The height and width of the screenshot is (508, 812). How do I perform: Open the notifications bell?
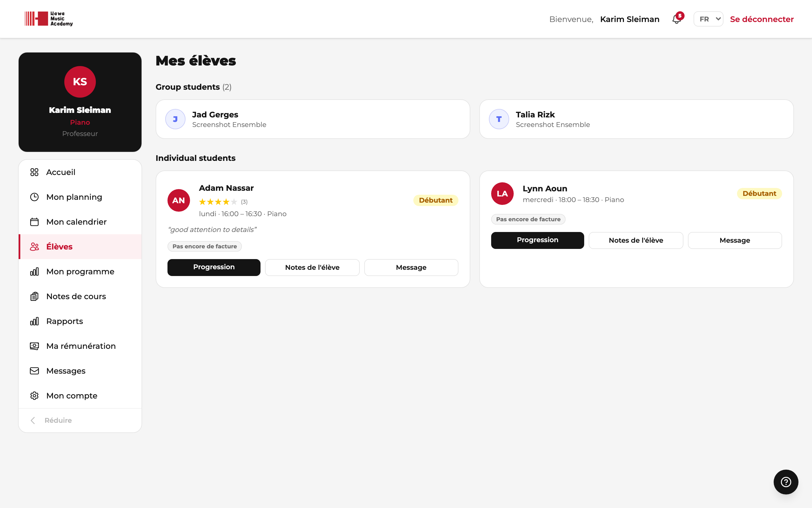[677, 19]
